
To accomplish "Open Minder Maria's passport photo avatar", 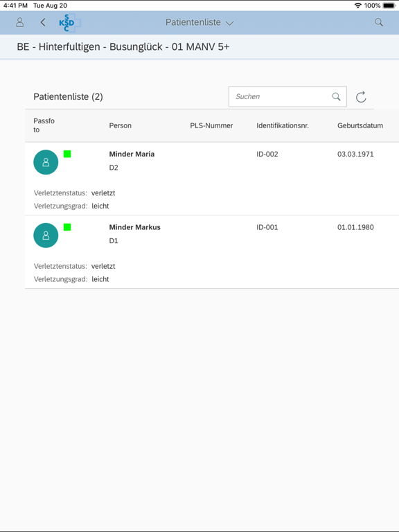I will click(46, 162).
